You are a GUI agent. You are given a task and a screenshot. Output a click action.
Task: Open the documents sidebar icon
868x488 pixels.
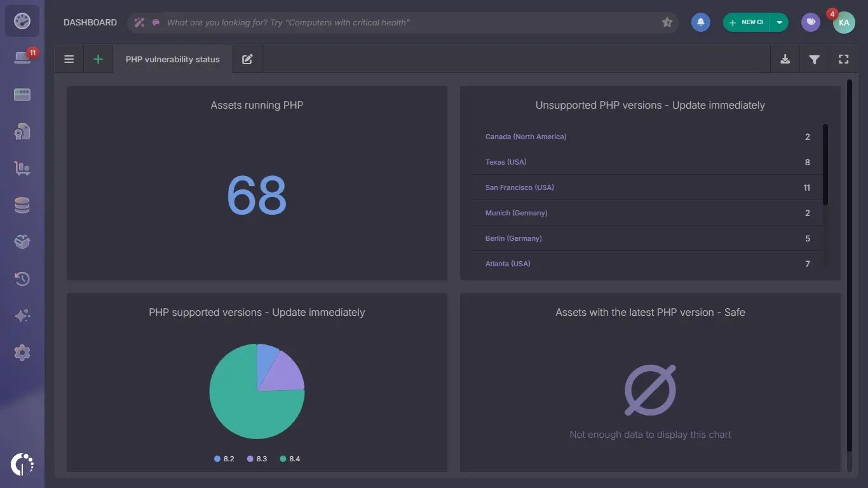pos(22,132)
